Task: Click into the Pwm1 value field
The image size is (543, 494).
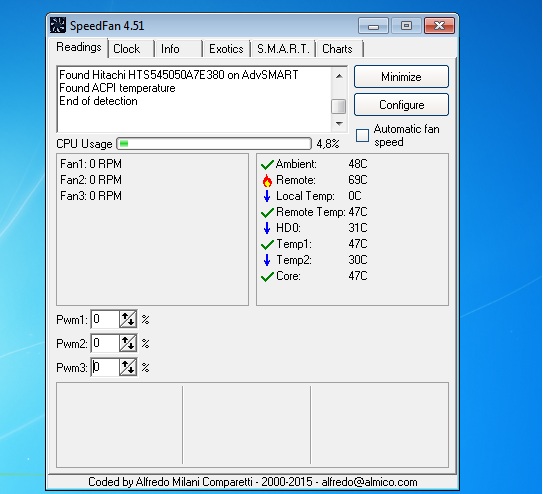Action: click(x=105, y=319)
